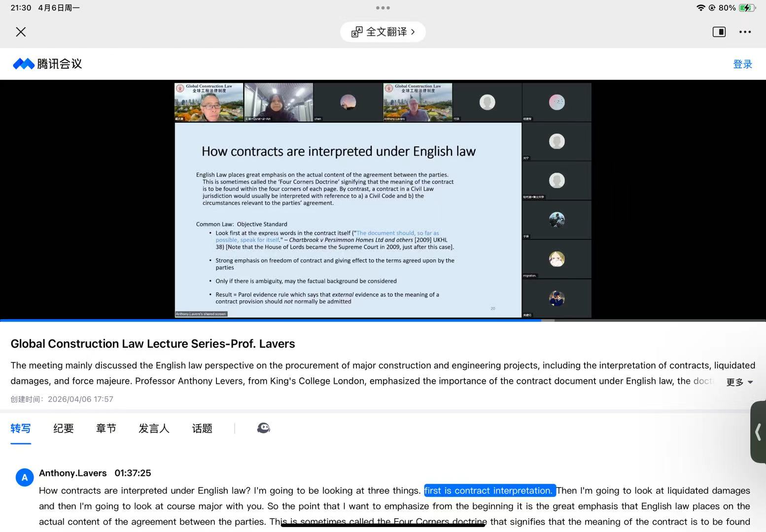Screen dimensions: 766x532
Task: Click the Tencent Meeting logo
Action: 47,64
